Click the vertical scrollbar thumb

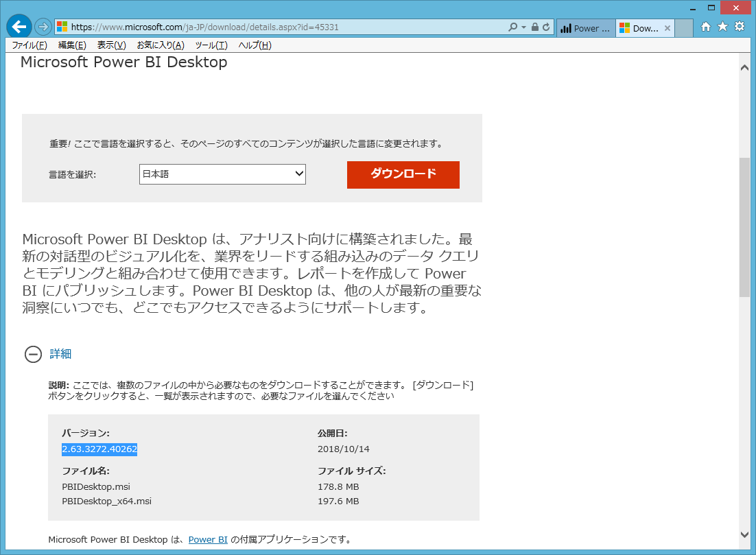click(x=744, y=227)
